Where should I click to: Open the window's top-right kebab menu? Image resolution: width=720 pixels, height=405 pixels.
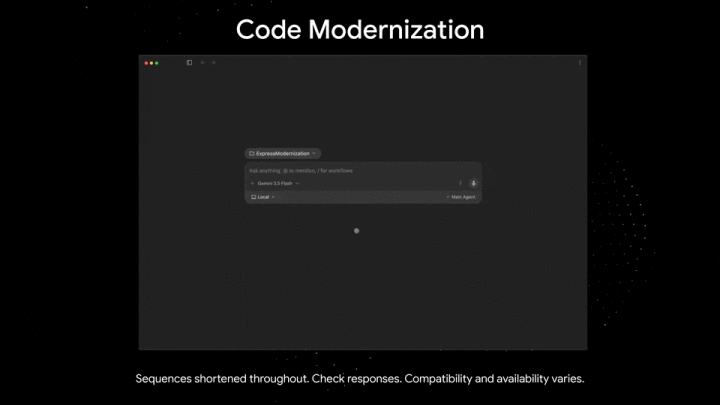[579, 62]
